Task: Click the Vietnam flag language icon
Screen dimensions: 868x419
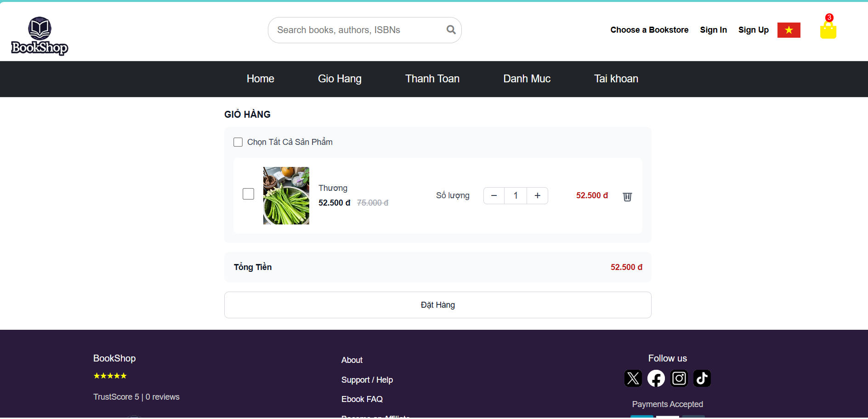Action: pos(789,30)
